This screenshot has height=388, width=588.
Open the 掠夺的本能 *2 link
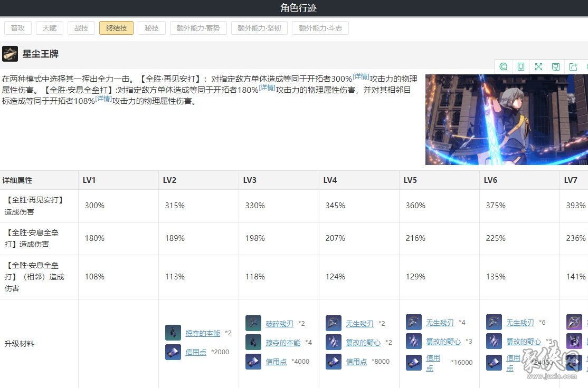203,333
